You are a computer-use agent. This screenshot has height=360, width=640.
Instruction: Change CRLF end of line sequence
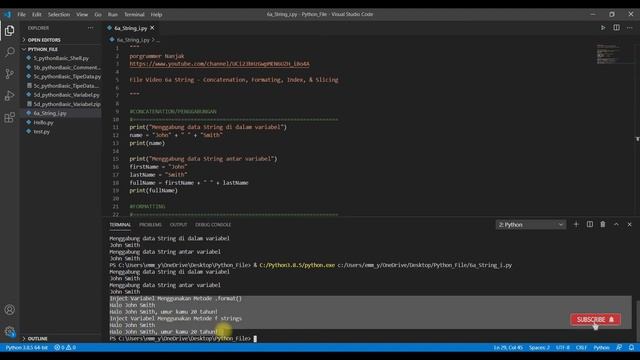pos(581,348)
